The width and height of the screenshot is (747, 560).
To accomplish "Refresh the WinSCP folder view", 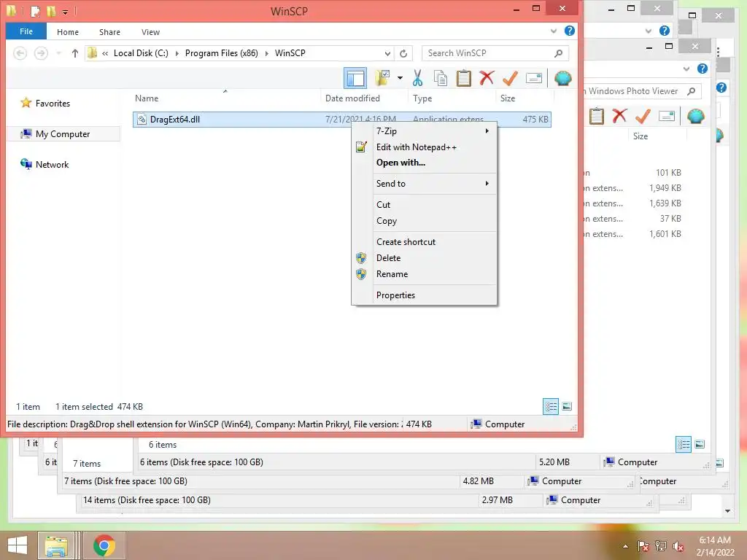I will pos(403,53).
